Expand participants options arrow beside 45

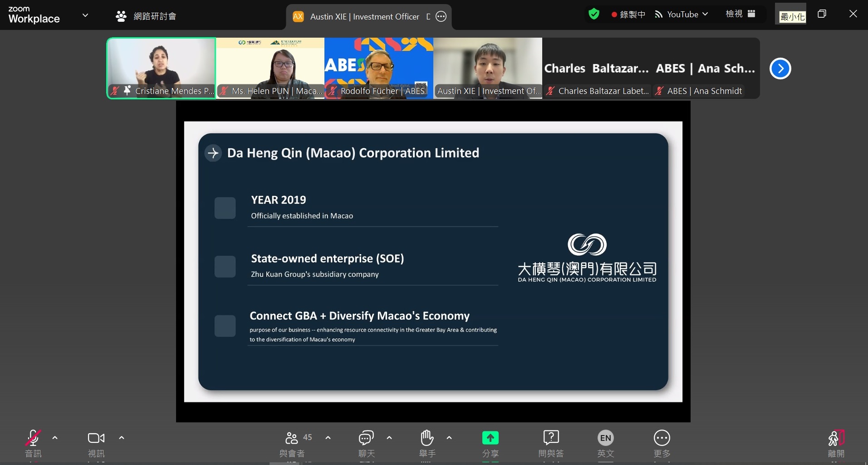[x=328, y=438]
